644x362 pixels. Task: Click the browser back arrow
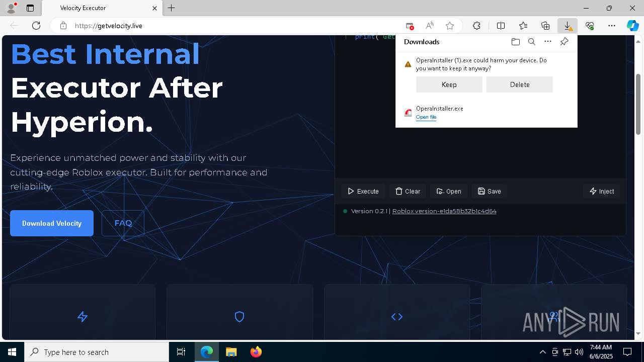tap(14, 26)
